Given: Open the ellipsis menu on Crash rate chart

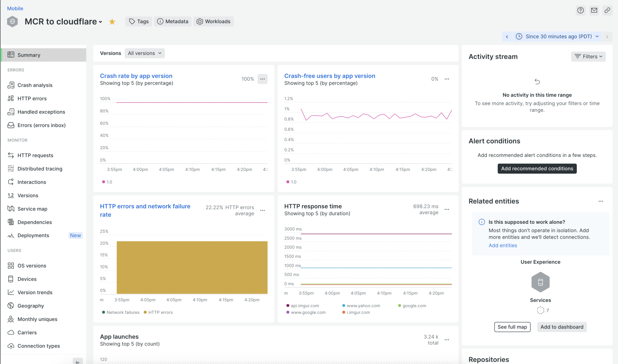Looking at the screenshot, I should [x=262, y=79].
